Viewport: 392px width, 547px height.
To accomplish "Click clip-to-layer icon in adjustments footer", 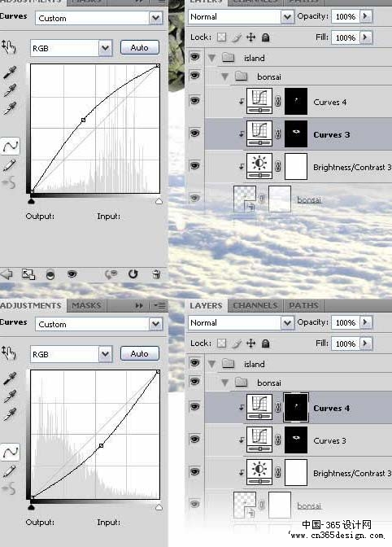I will 50,275.
